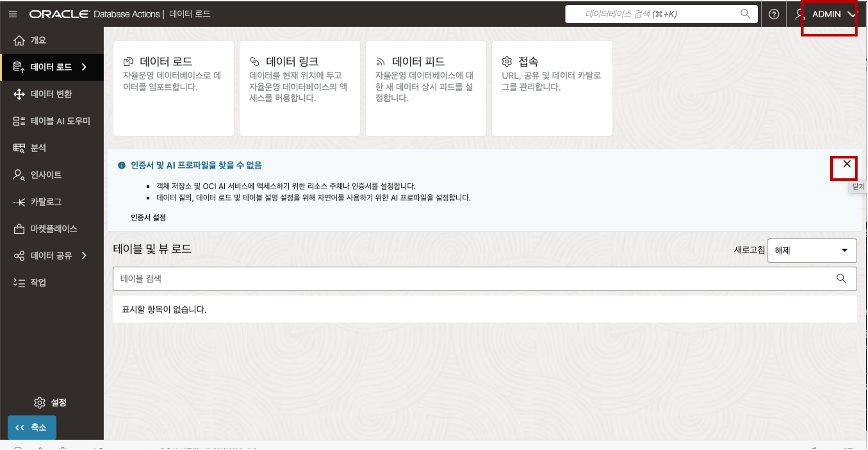
Task: Select 데이터 변환 in sidebar
Action: tap(51, 94)
